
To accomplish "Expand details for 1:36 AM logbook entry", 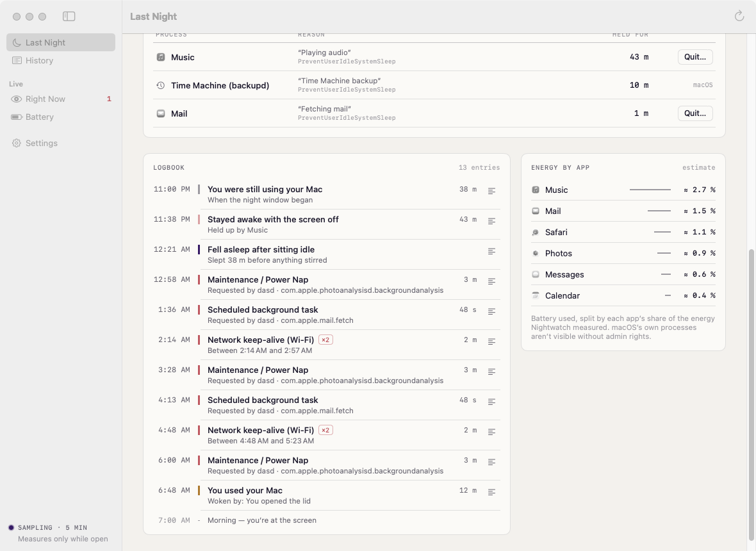I will [491, 311].
